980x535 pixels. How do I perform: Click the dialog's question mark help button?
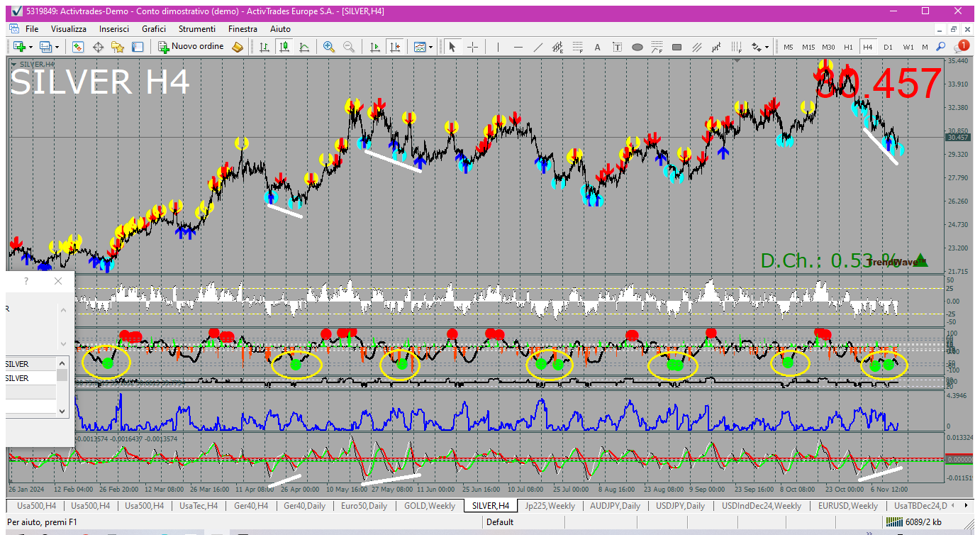26,282
